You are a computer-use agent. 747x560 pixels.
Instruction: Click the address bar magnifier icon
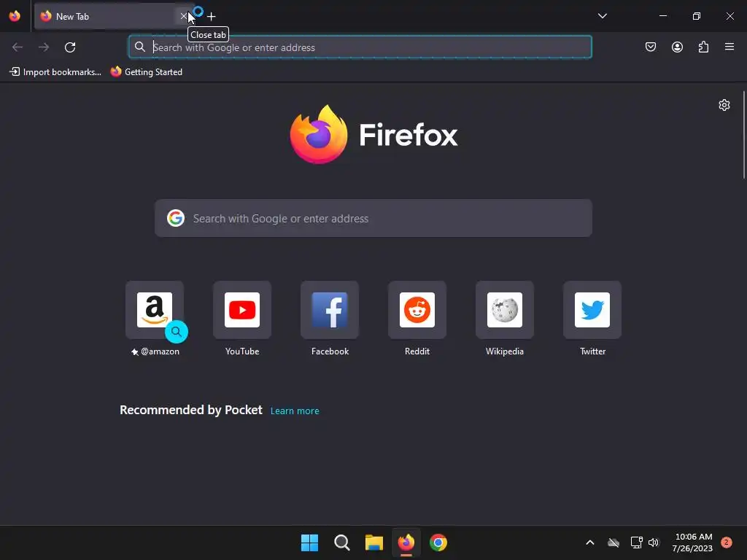(x=139, y=47)
